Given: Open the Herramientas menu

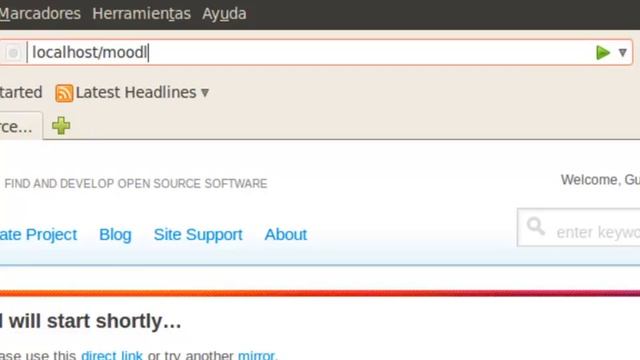Looking at the screenshot, I should pyautogui.click(x=141, y=14).
